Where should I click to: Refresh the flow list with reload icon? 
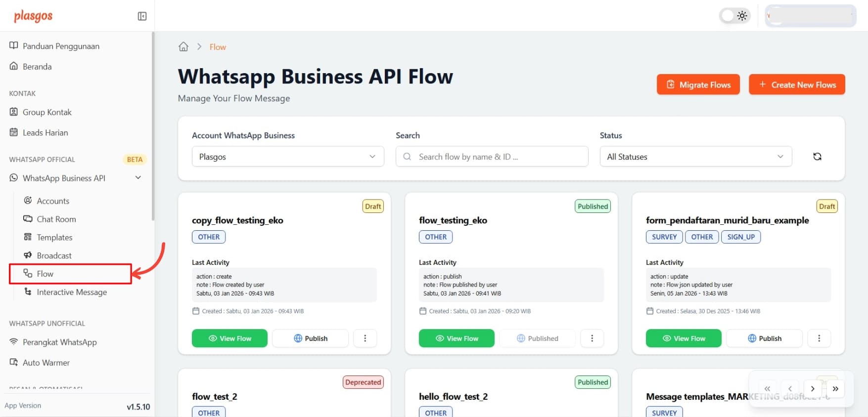(x=817, y=157)
